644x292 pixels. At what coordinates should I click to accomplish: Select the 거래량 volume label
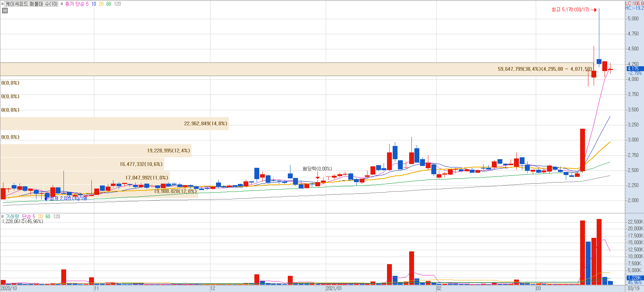tap(12, 216)
